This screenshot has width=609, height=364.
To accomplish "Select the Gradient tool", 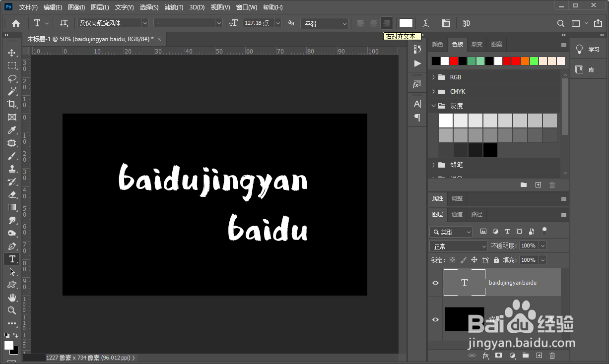I will [12, 207].
